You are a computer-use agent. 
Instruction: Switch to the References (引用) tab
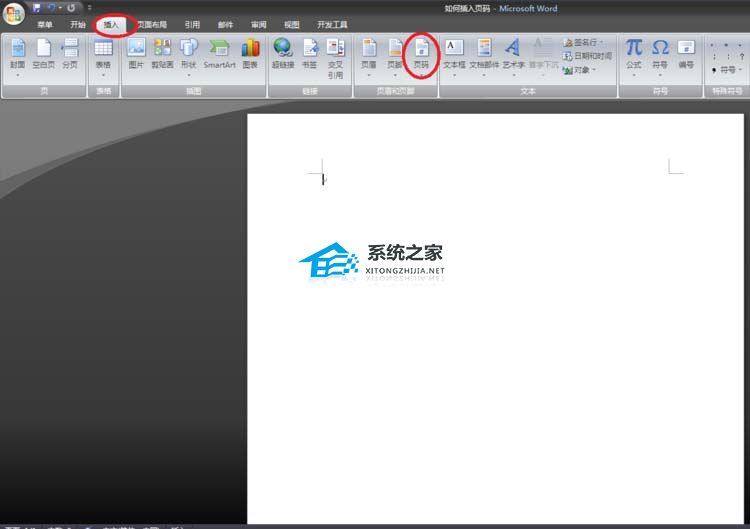(192, 24)
